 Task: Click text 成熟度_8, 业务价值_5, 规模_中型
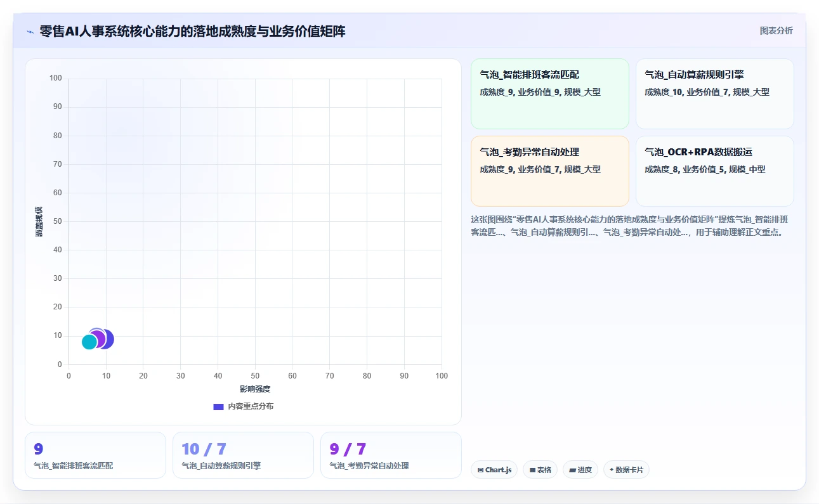[x=705, y=169]
